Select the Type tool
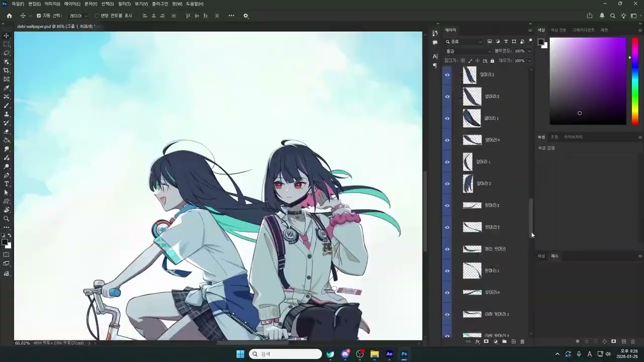Image resolution: width=644 pixels, height=362 pixels. pyautogui.click(x=7, y=184)
